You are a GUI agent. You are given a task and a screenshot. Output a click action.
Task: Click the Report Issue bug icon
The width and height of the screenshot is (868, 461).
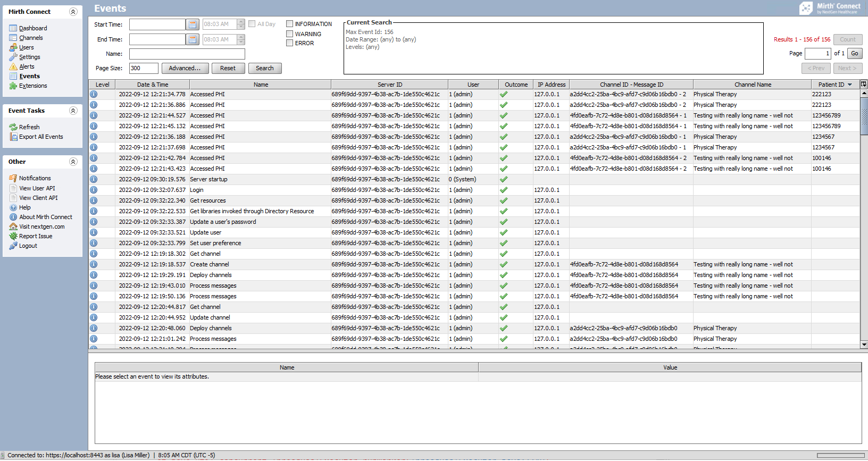tap(13, 236)
